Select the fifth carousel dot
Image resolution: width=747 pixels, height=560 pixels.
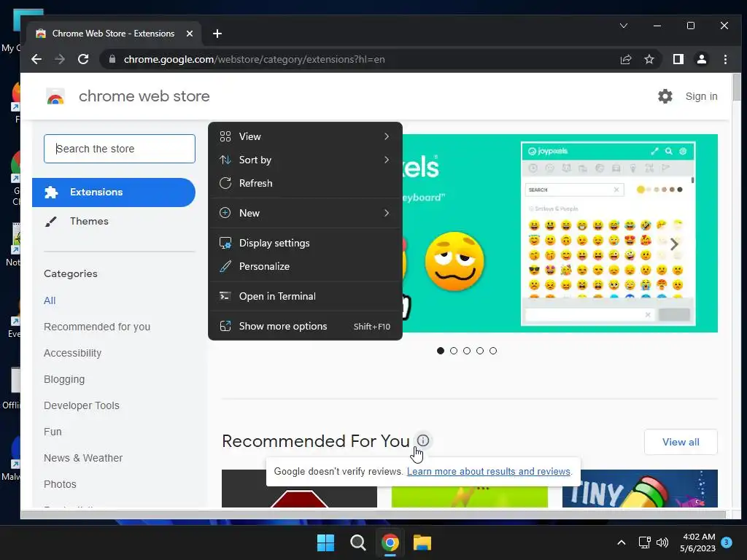(493, 351)
